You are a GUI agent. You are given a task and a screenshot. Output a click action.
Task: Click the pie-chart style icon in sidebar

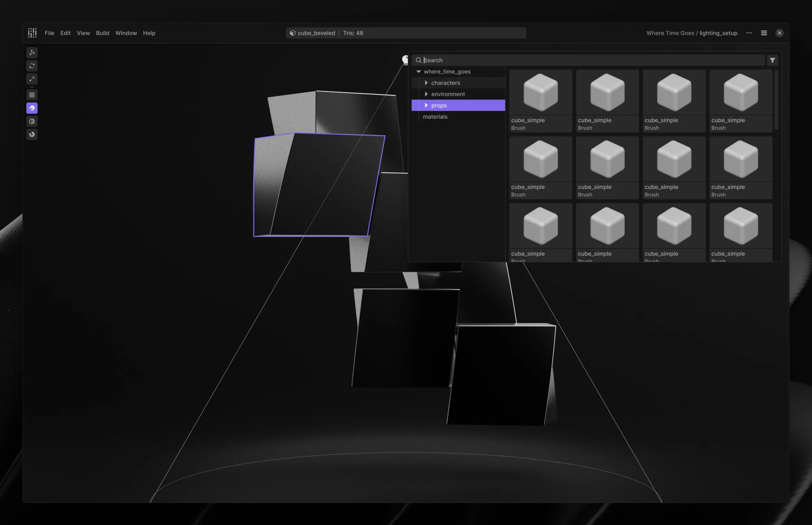point(32,134)
